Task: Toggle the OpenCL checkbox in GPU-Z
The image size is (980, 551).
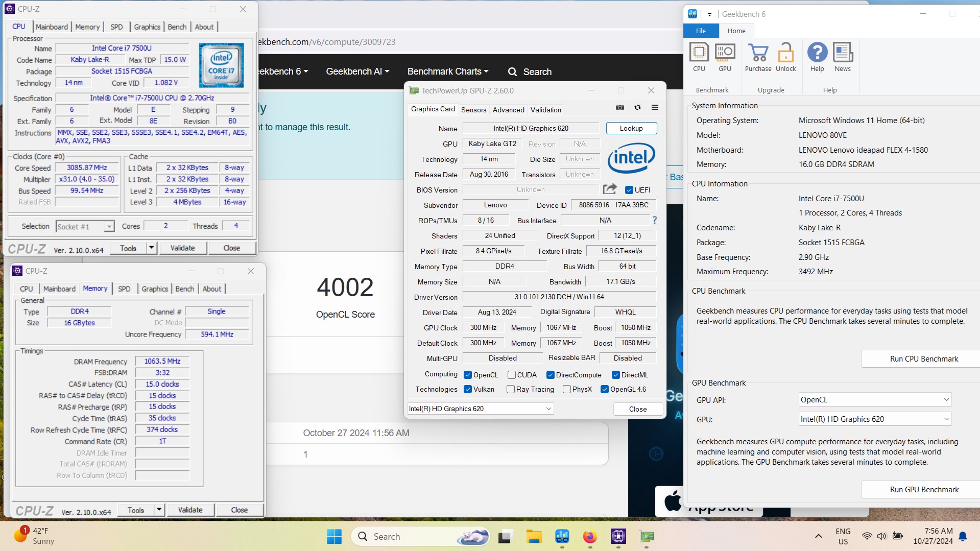Action: [467, 375]
